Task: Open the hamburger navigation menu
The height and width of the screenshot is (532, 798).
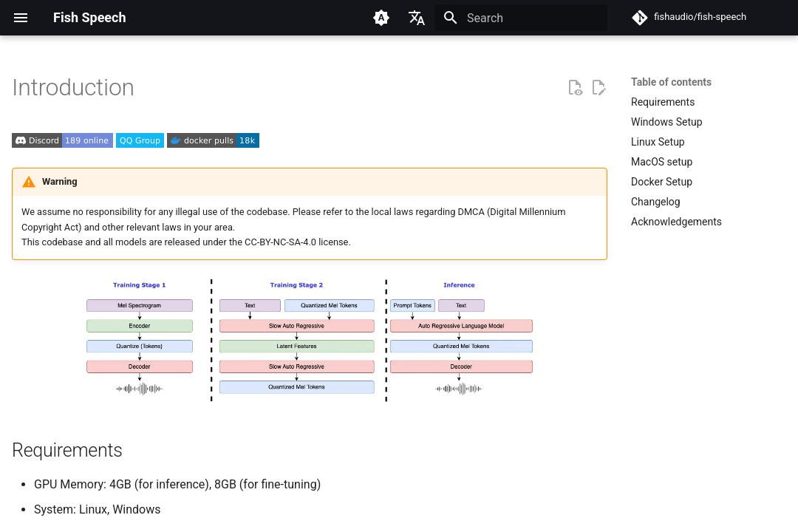Action: [x=21, y=18]
